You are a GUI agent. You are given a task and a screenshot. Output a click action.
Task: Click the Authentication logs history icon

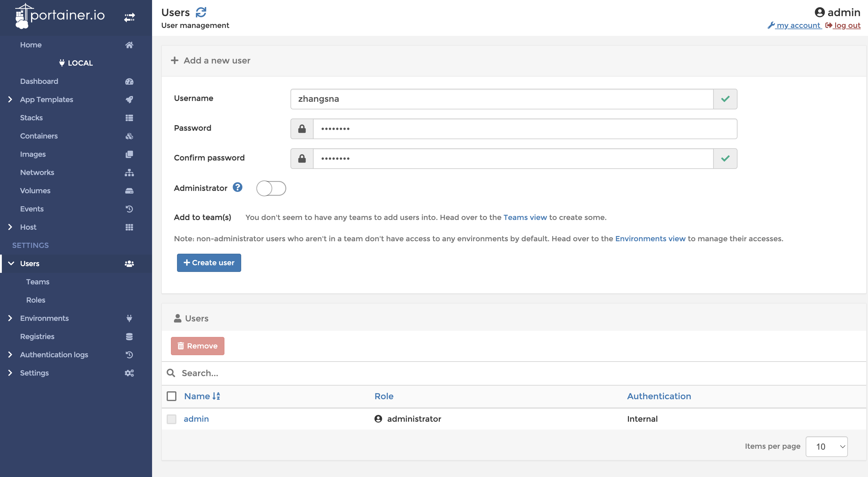click(129, 355)
